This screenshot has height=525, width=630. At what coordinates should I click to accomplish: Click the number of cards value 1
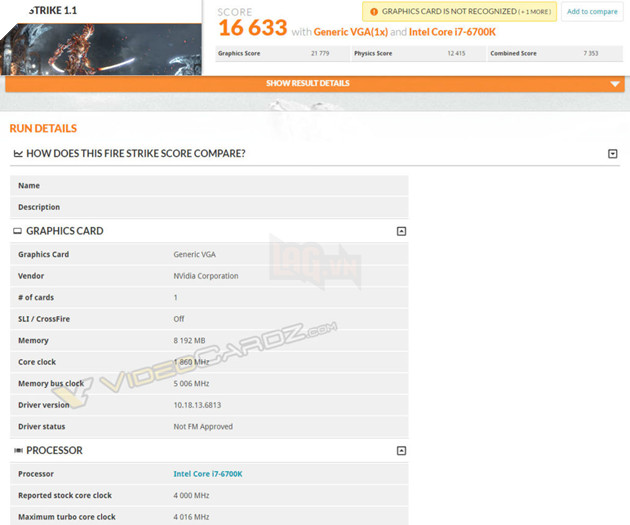pos(176,298)
